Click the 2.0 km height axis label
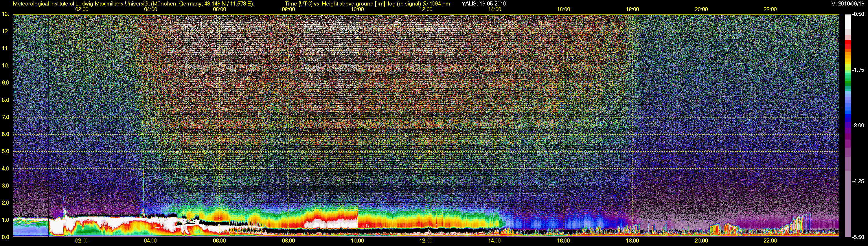This screenshot has width=868, height=246. coord(5,203)
